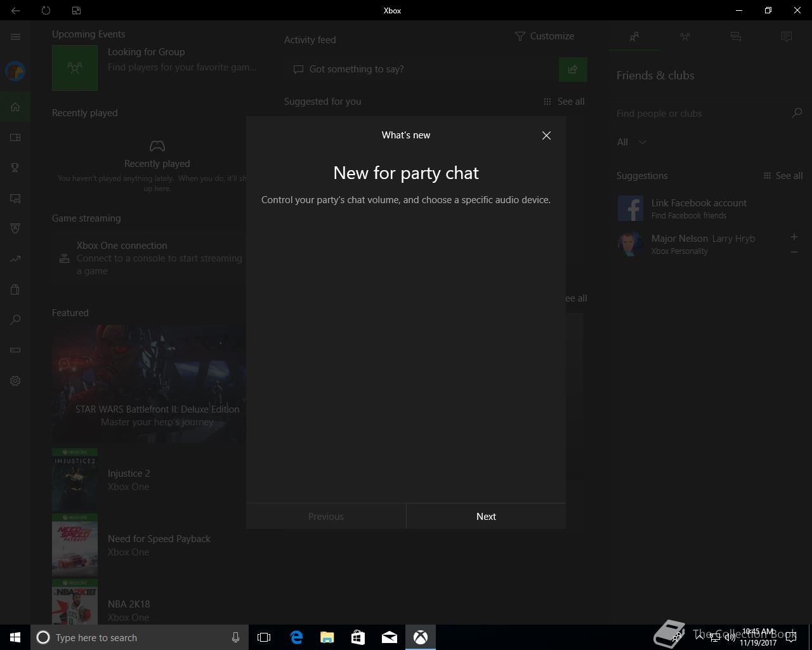The image size is (812, 650).
Task: Click Link Facebook account suggestion
Action: [x=707, y=208]
